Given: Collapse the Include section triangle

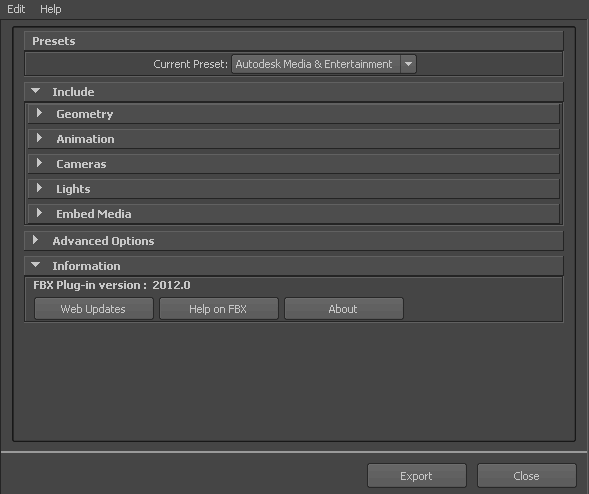Looking at the screenshot, I should [36, 91].
